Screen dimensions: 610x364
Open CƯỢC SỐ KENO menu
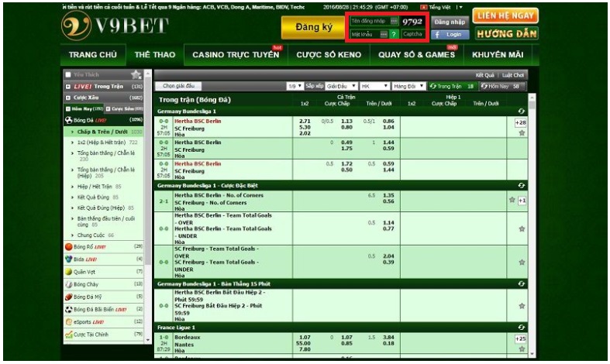coord(329,55)
